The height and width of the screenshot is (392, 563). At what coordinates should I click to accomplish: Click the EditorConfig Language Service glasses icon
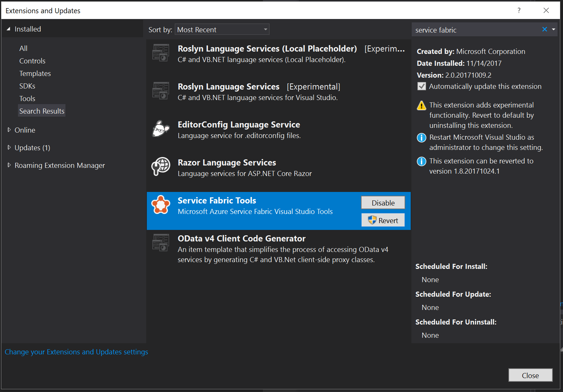[x=161, y=129]
